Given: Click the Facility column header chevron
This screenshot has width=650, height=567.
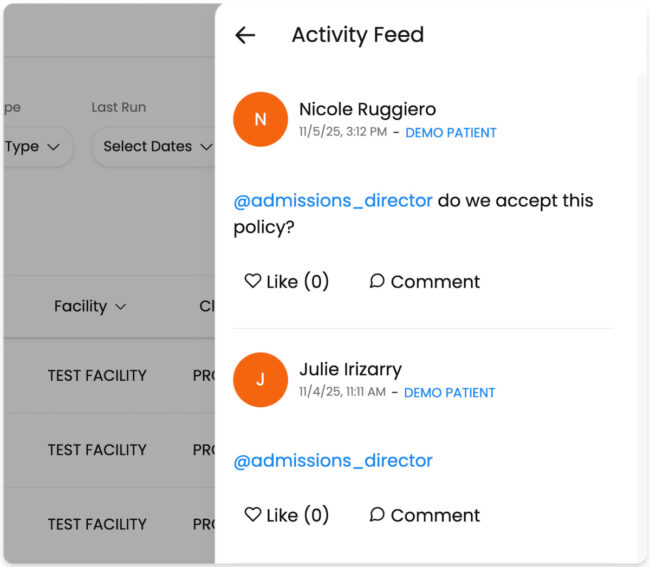Looking at the screenshot, I should click(x=121, y=307).
